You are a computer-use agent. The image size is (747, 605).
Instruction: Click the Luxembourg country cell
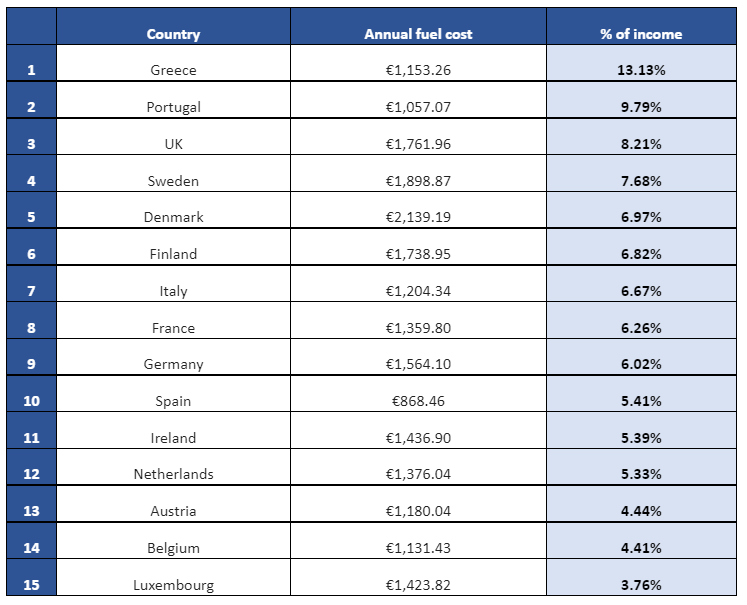point(173,577)
